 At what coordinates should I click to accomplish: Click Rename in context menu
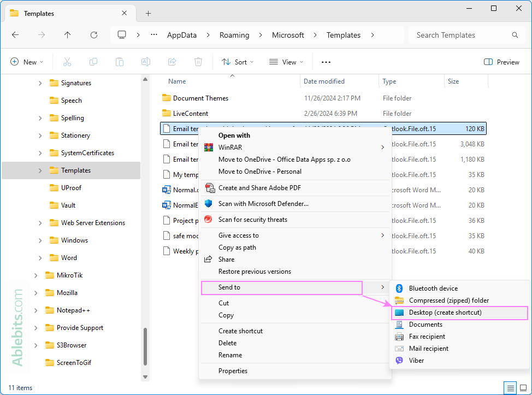[294, 355]
